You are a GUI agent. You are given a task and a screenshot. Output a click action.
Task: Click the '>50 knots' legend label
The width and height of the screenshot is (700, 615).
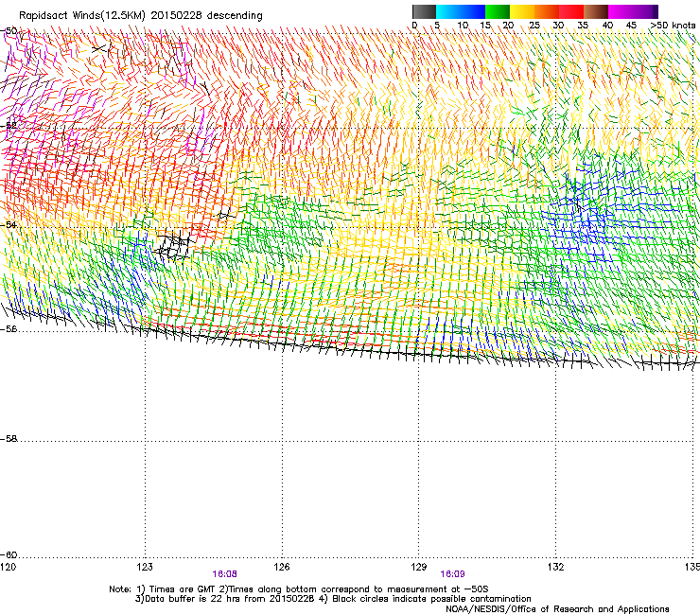673,26
